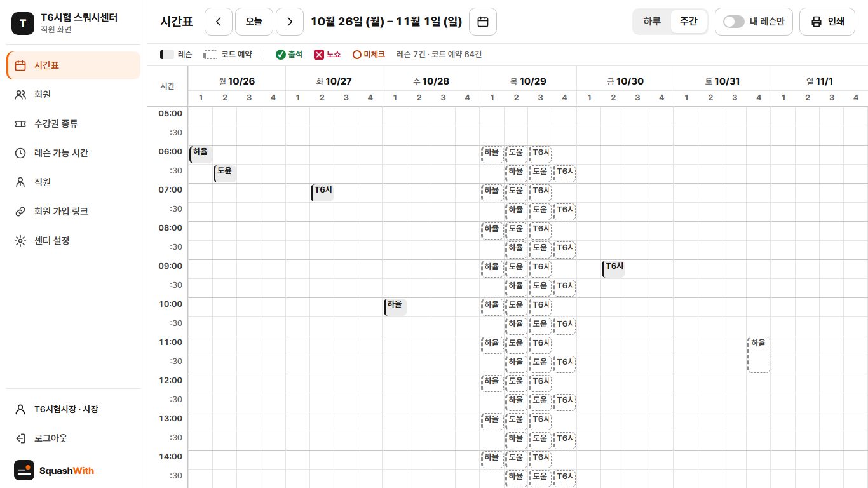
Task: Click the user icon beside T6시험사장
Action: (x=20, y=410)
